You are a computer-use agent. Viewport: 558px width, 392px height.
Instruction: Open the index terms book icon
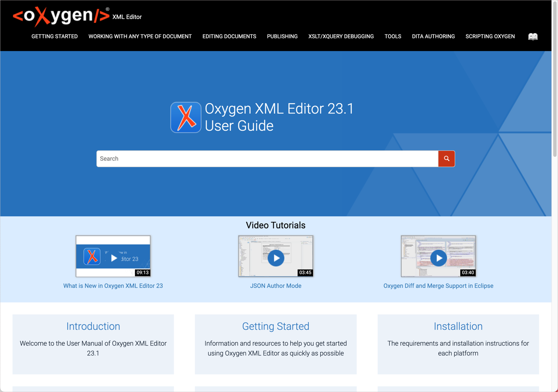tap(533, 36)
